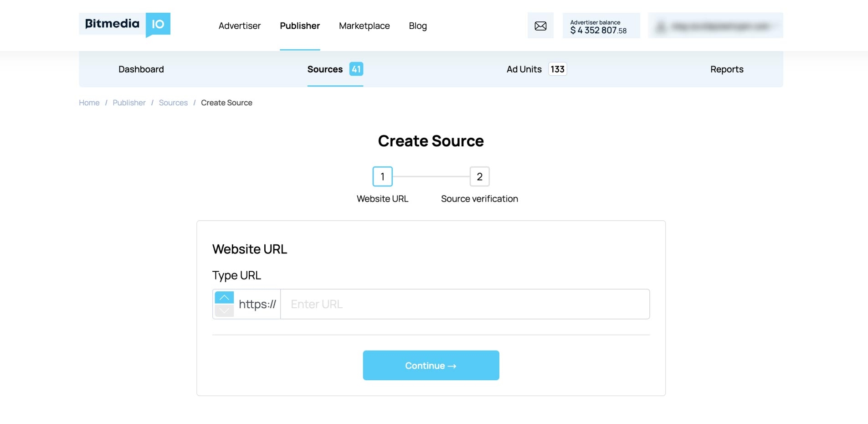This screenshot has height=424, width=868.
Task: Click the upward chevron on the protocol selector
Action: click(224, 297)
